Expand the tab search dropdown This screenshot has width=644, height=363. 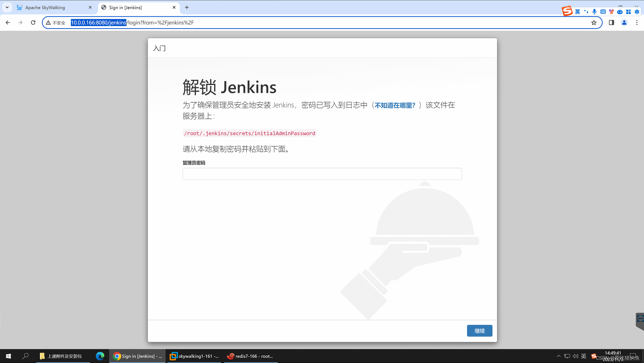[x=7, y=7]
